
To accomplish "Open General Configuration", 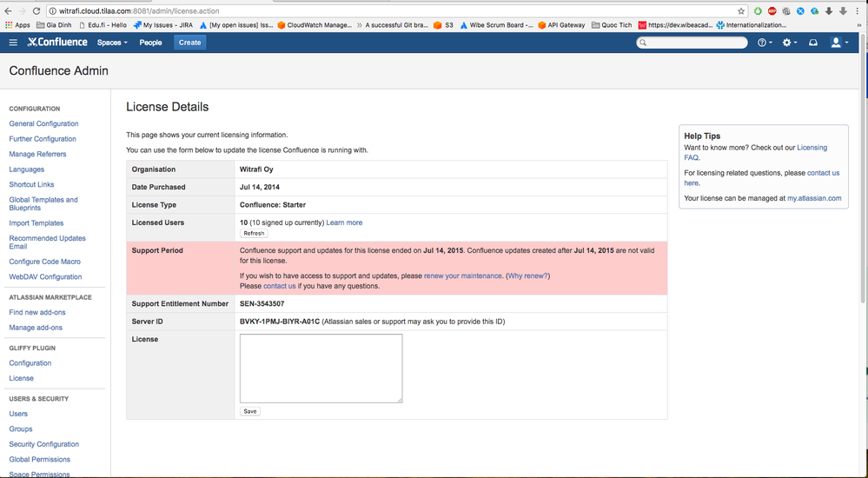I will [x=43, y=123].
